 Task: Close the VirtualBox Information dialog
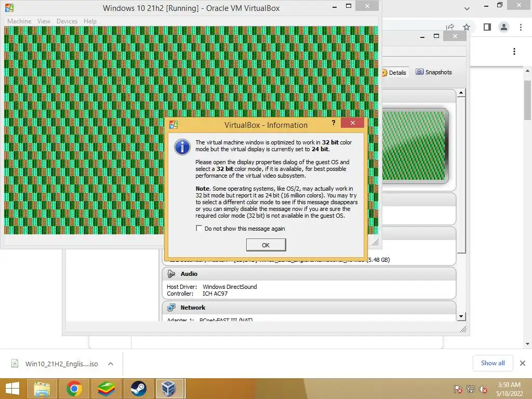pos(353,123)
